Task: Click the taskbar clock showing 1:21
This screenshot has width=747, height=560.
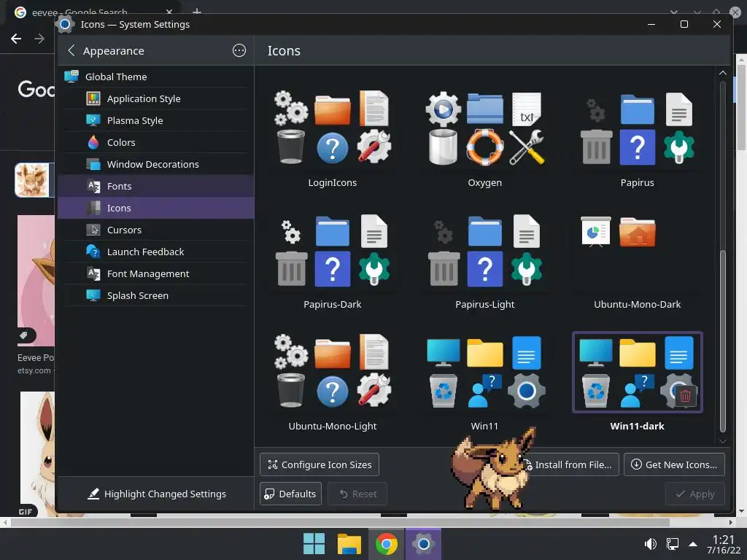Action: tap(723, 544)
